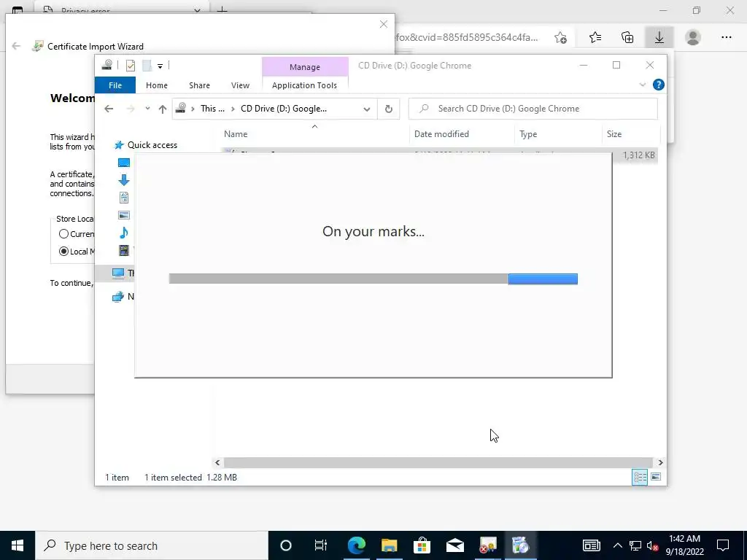Open Task View on the taskbar
Image resolution: width=747 pixels, height=560 pixels.
[321, 545]
